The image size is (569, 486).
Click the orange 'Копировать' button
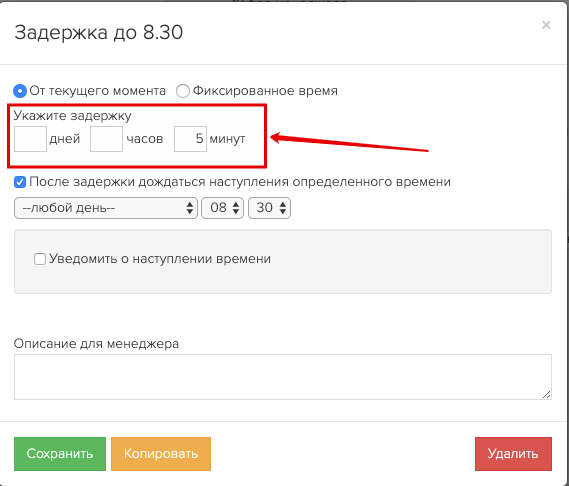coord(161,454)
